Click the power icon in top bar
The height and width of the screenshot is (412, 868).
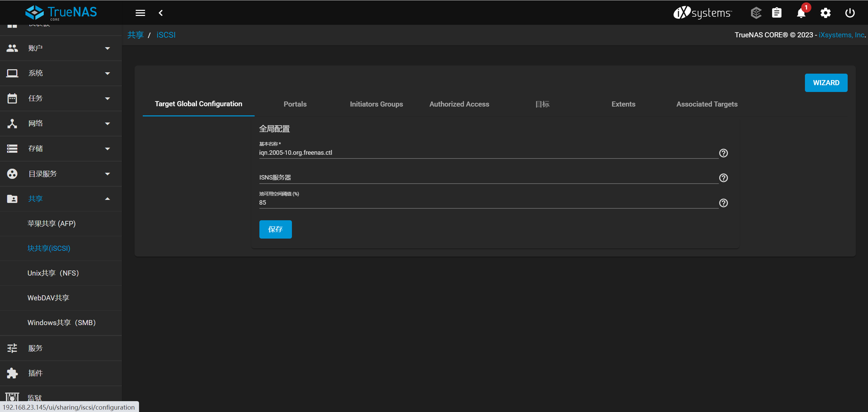click(x=850, y=13)
